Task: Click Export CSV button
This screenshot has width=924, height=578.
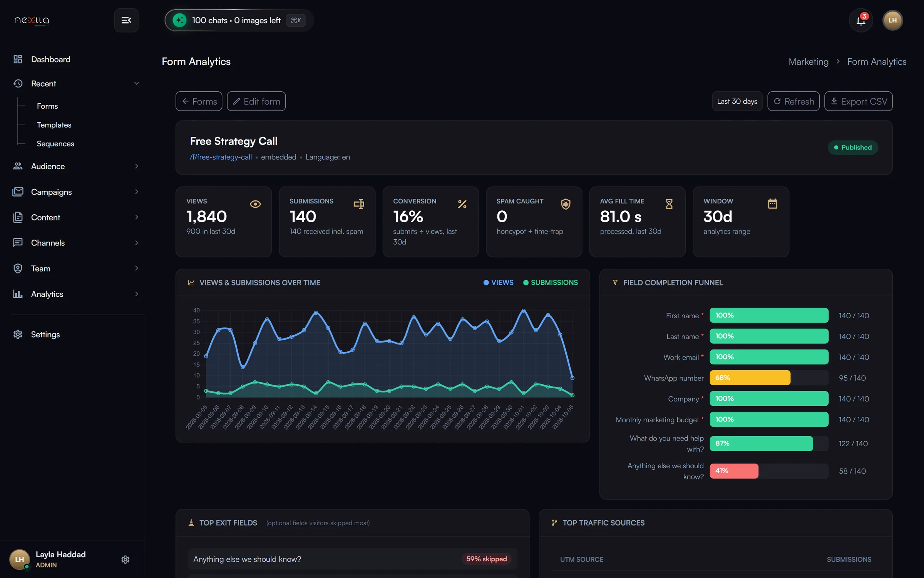Action: (858, 101)
